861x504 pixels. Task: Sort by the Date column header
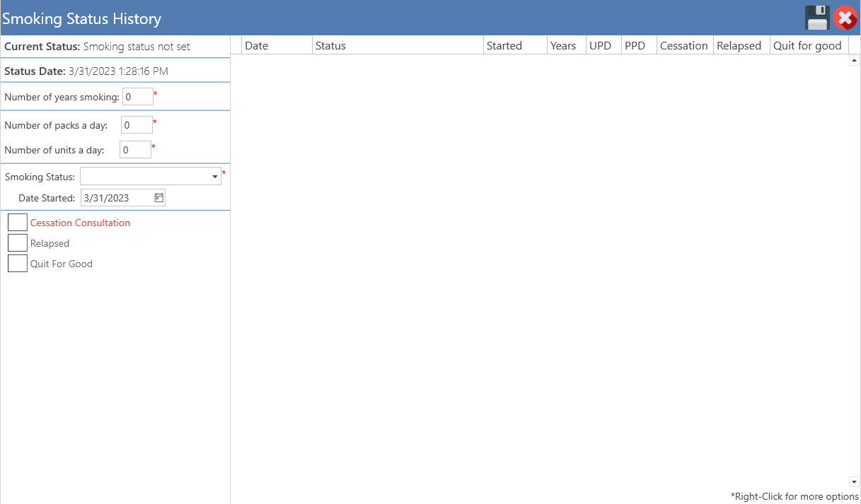(277, 45)
